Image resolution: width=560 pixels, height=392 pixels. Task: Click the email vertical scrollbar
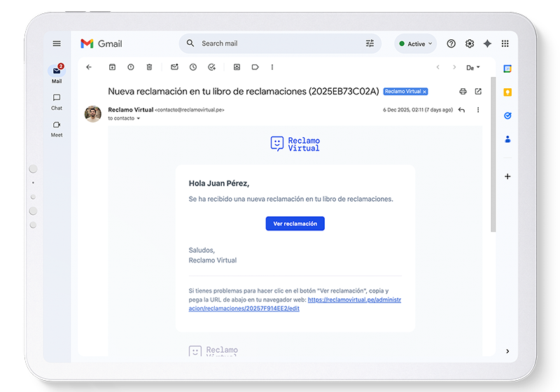point(493,155)
